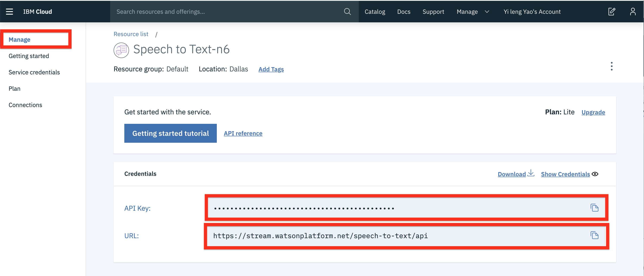Click the search magnifier icon

pyautogui.click(x=347, y=11)
